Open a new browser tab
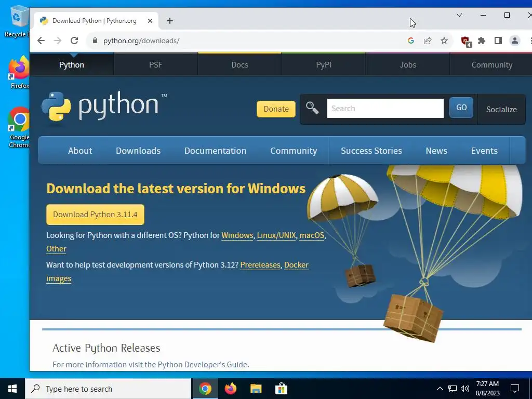This screenshot has height=399, width=532. point(170,21)
